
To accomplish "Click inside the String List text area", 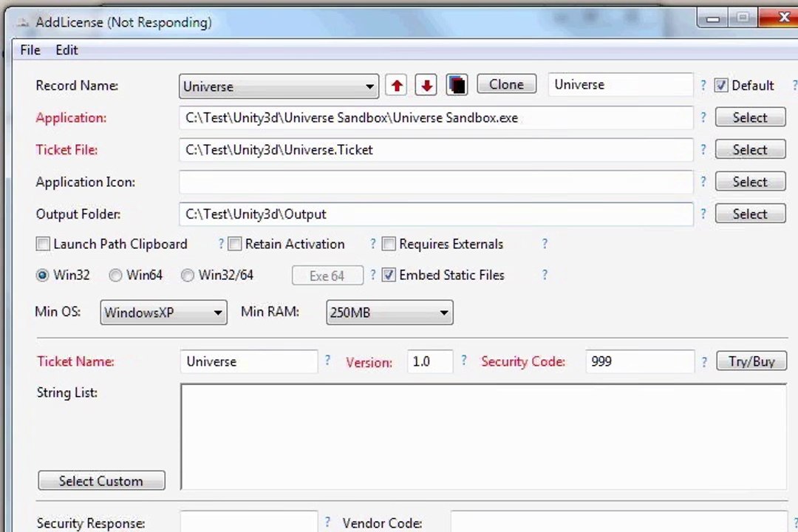I will click(x=483, y=437).
